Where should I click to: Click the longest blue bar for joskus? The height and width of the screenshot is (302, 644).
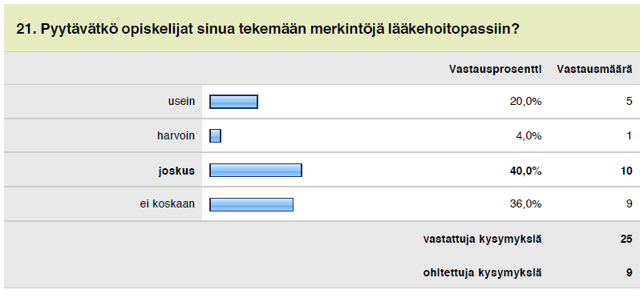[x=256, y=171]
